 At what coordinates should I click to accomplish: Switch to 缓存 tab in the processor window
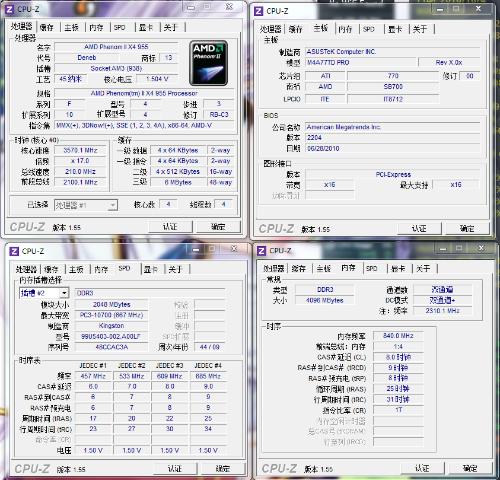(x=46, y=27)
